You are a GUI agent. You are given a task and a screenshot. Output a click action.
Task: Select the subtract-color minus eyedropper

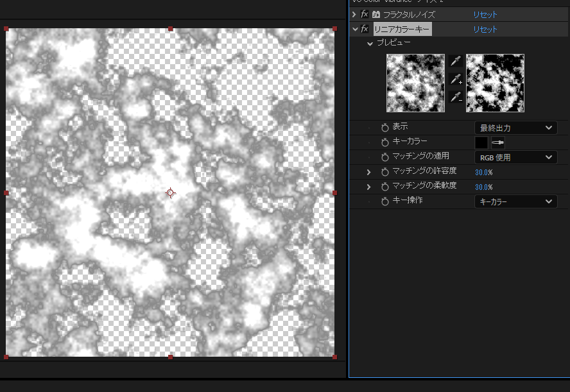456,98
